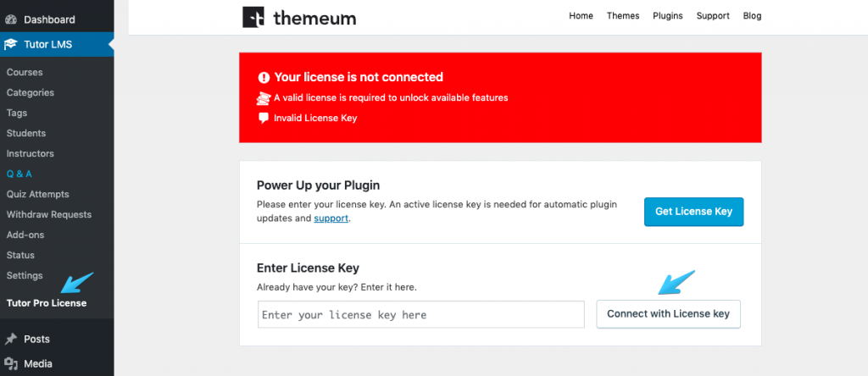This screenshot has height=376, width=868.
Task: Open Q & A in the sidebar
Action: coord(19,174)
